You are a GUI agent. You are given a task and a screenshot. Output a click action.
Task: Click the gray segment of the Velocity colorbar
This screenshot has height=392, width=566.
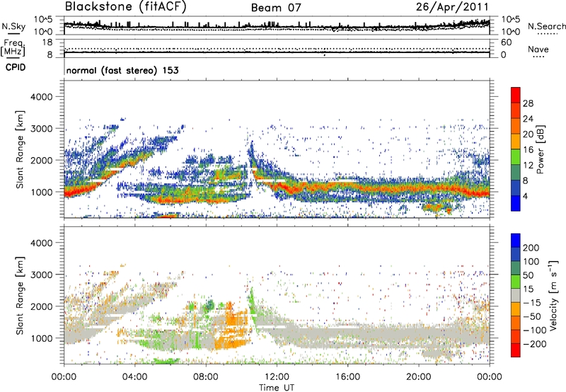click(516, 295)
